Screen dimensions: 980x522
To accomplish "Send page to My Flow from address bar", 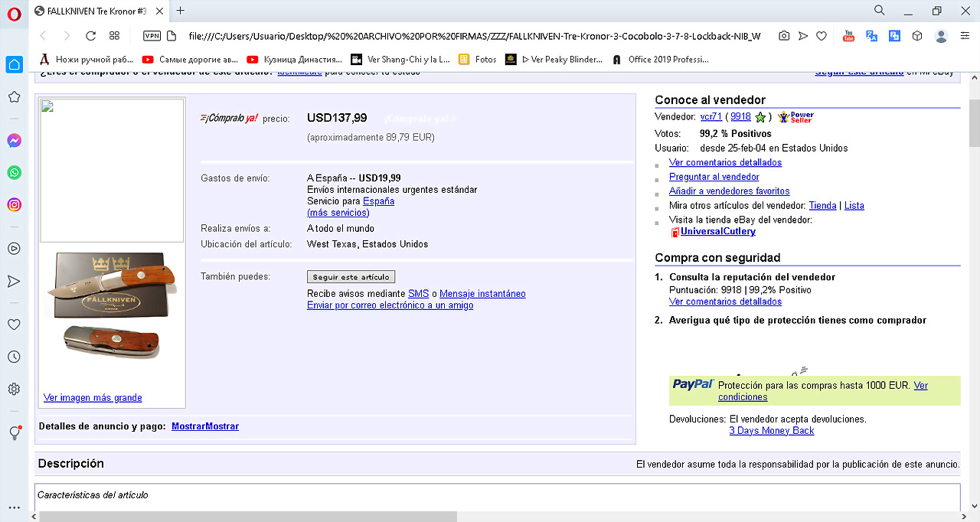I will (x=802, y=36).
